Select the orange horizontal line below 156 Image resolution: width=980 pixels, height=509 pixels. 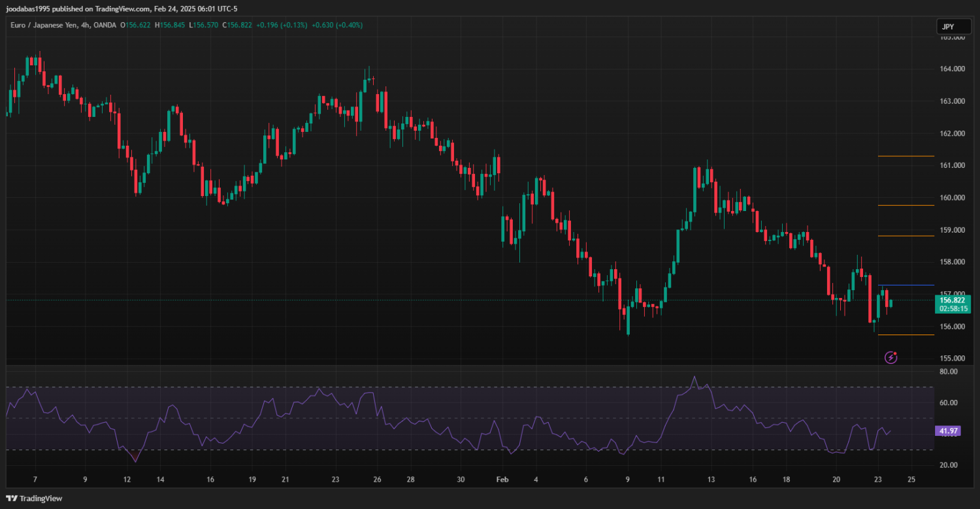pos(906,335)
